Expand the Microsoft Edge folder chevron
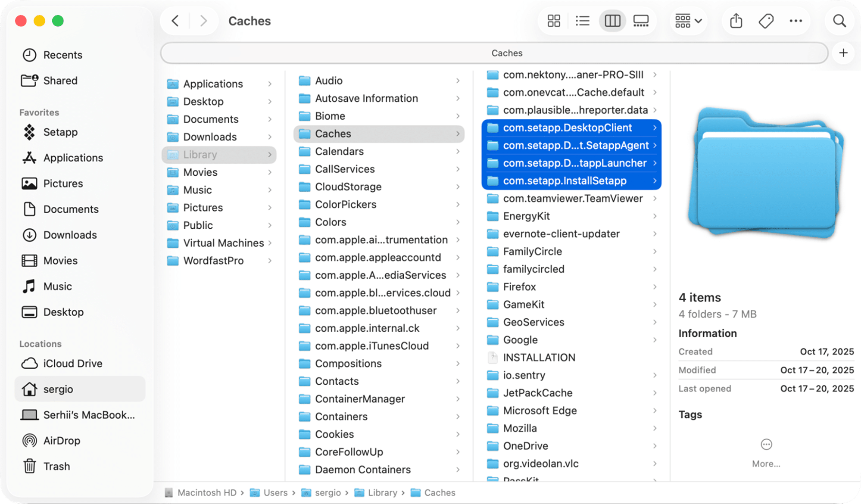 (655, 410)
